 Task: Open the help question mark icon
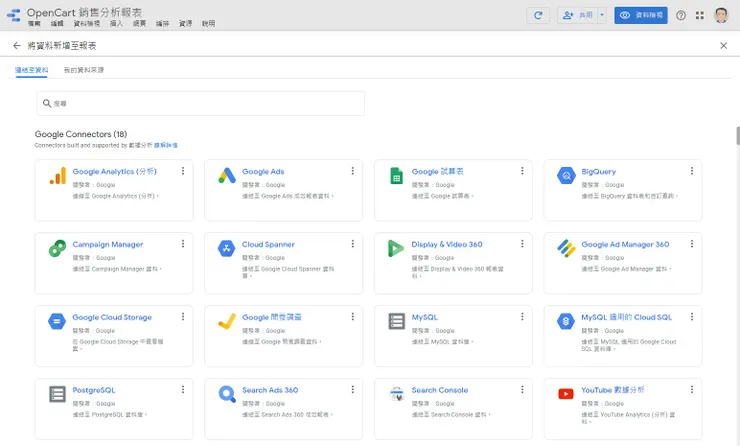[681, 15]
